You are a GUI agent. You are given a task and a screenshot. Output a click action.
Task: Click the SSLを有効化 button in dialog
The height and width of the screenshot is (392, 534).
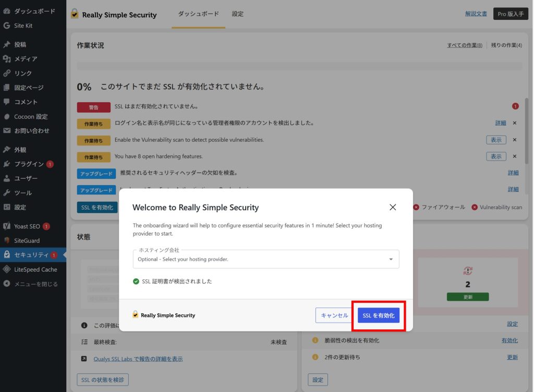point(378,315)
